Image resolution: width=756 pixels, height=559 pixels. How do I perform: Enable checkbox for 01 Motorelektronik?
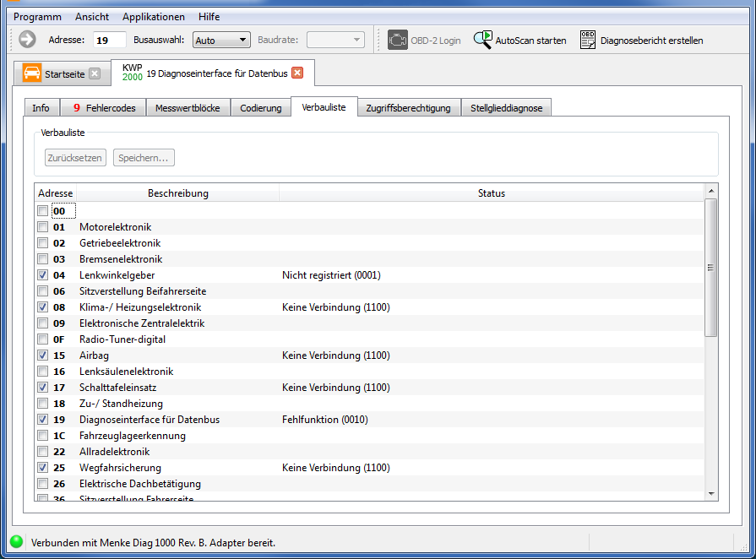coord(43,227)
